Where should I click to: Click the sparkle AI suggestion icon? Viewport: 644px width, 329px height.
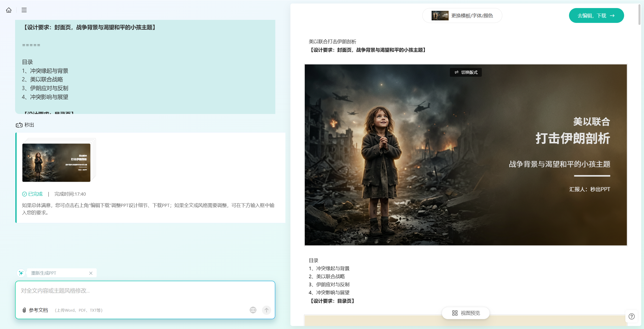tap(21, 273)
